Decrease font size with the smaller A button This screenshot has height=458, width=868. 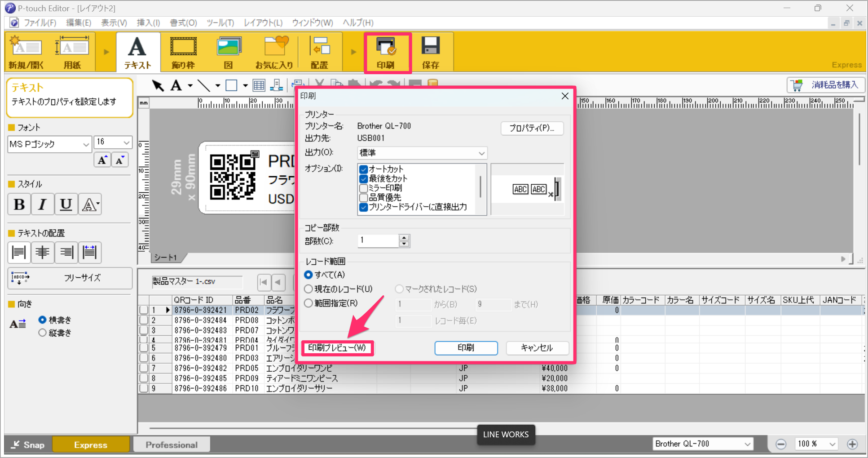pos(120,160)
